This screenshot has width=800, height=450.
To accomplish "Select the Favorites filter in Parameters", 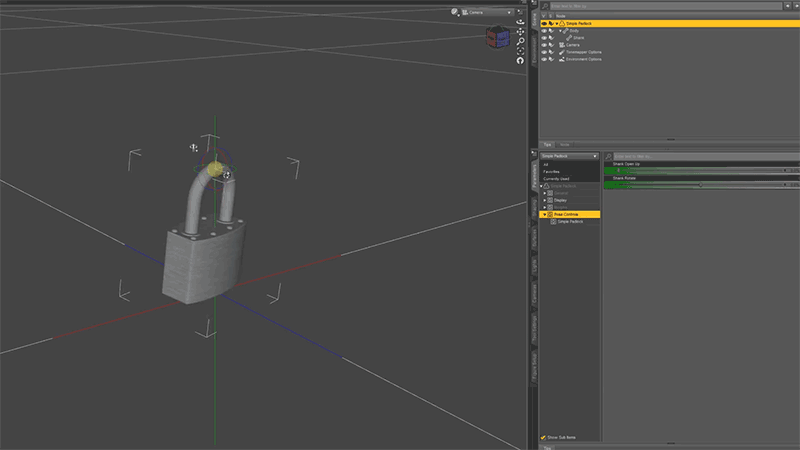I will 551,171.
